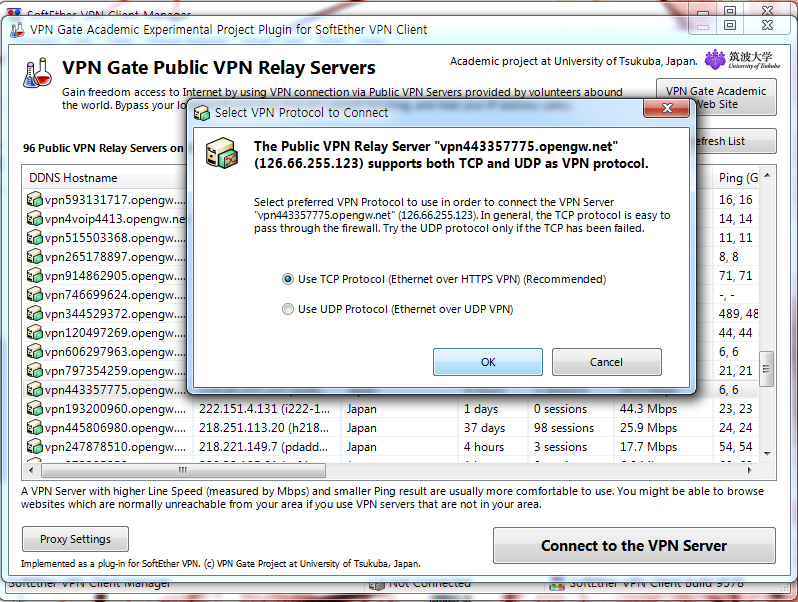Click the 4 hours uptime cell
Screen dimensions: 798x602
pos(483,447)
